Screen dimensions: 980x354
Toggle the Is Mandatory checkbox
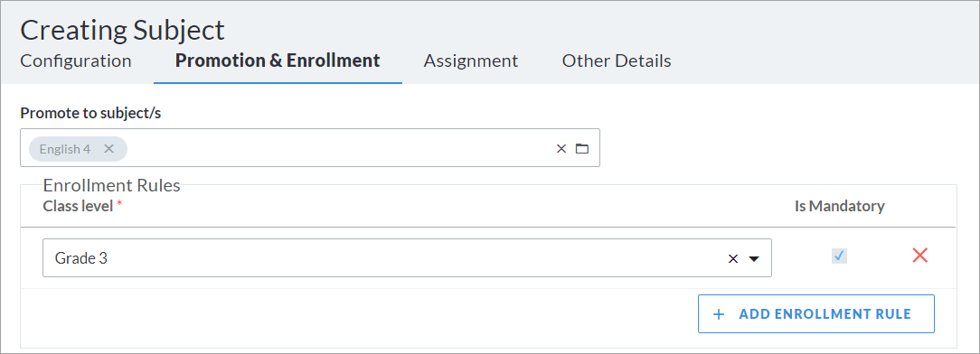(x=839, y=256)
